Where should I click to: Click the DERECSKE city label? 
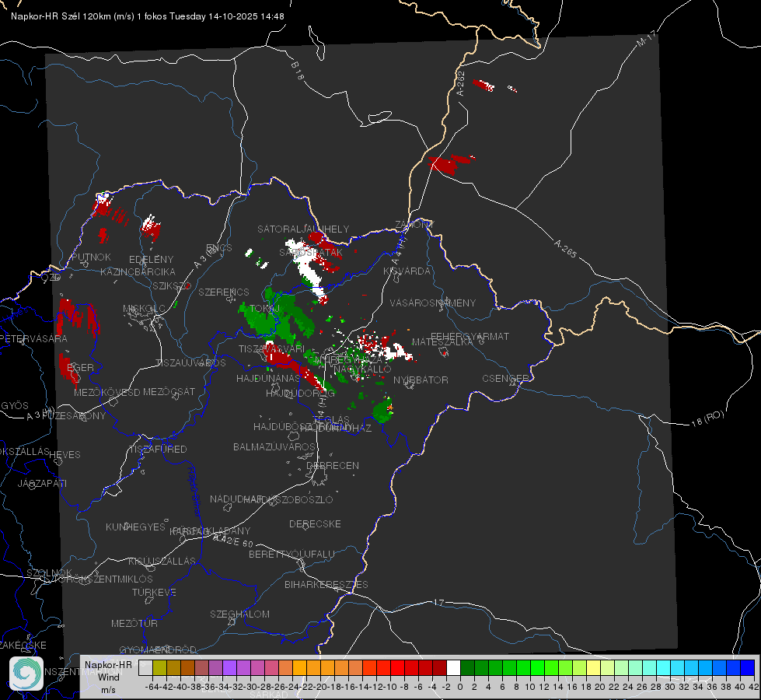(x=315, y=524)
